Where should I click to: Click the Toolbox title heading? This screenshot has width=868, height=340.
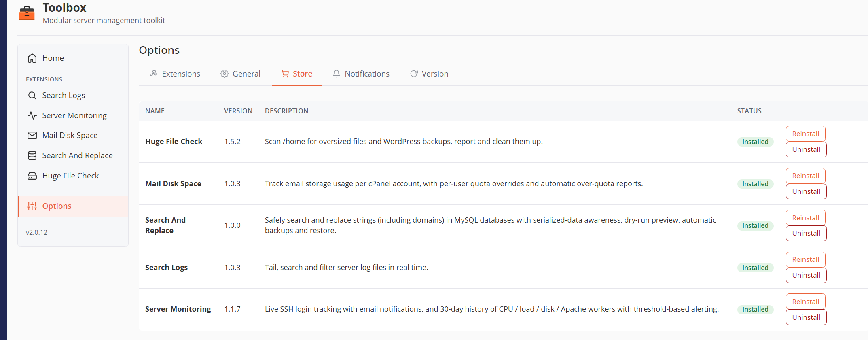pyautogui.click(x=65, y=8)
